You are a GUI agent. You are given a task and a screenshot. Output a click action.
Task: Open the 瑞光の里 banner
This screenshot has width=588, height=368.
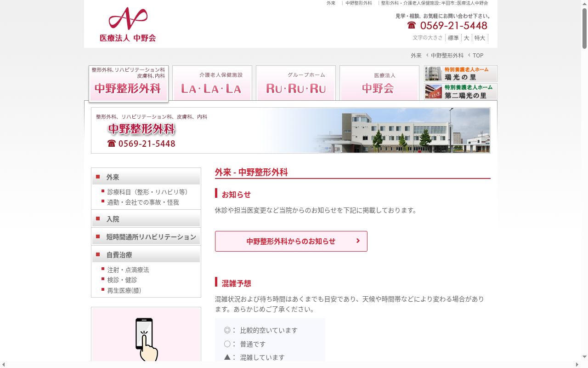pos(461,74)
